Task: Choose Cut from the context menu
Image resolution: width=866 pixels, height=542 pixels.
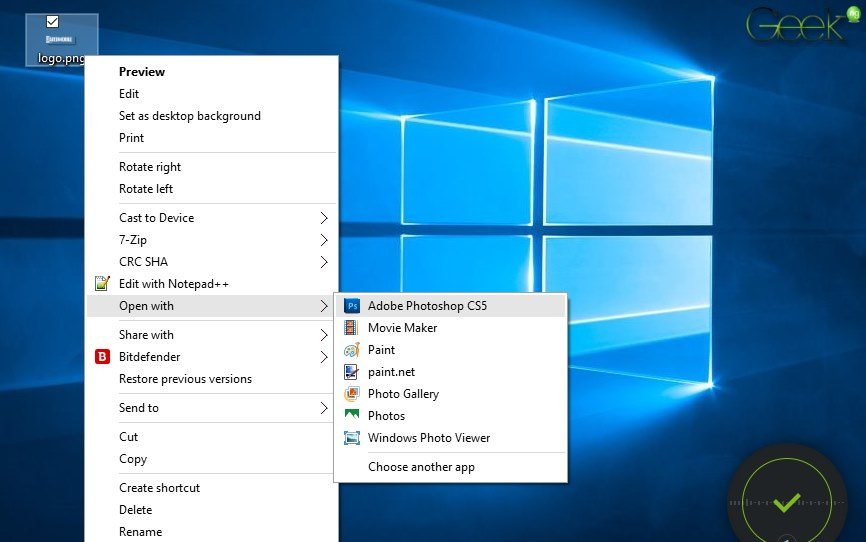Action: pos(128,437)
